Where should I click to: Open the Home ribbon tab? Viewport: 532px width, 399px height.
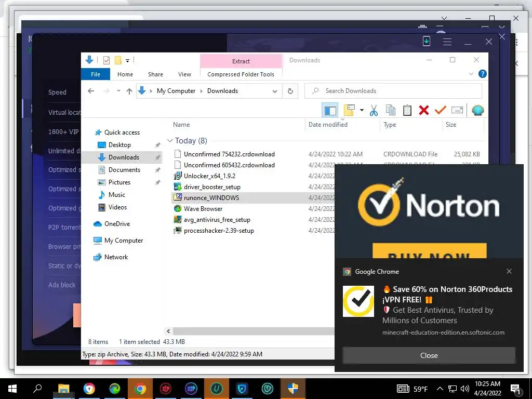click(125, 74)
